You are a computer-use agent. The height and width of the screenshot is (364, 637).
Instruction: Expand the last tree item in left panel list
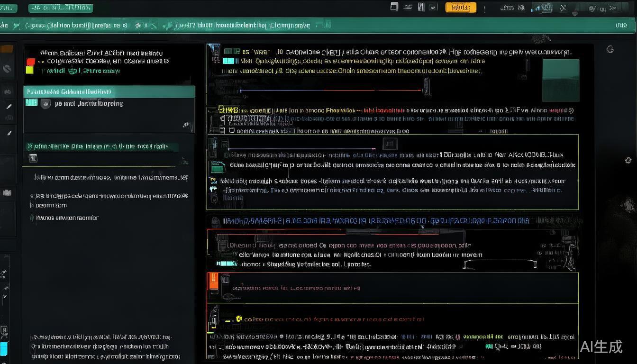click(x=32, y=218)
